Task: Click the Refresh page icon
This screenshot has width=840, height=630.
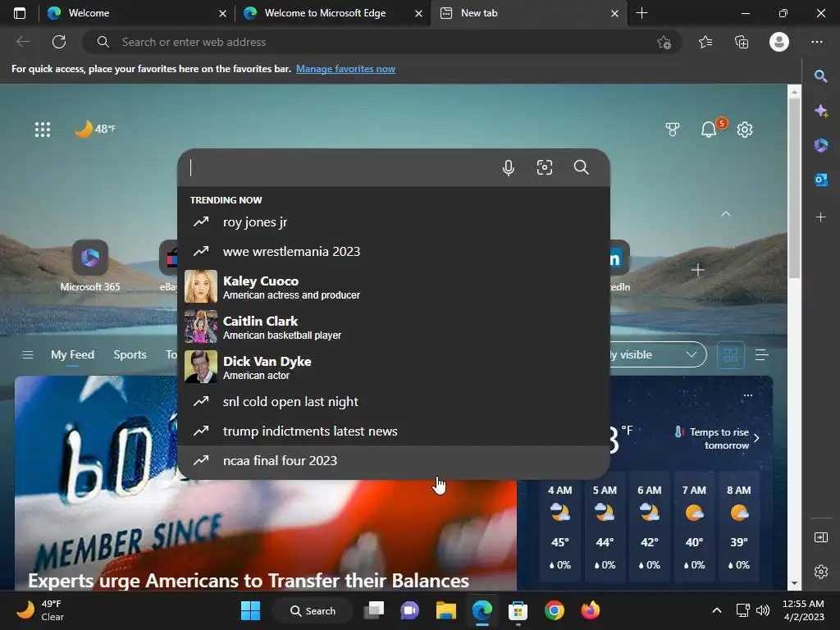Action: (x=59, y=42)
